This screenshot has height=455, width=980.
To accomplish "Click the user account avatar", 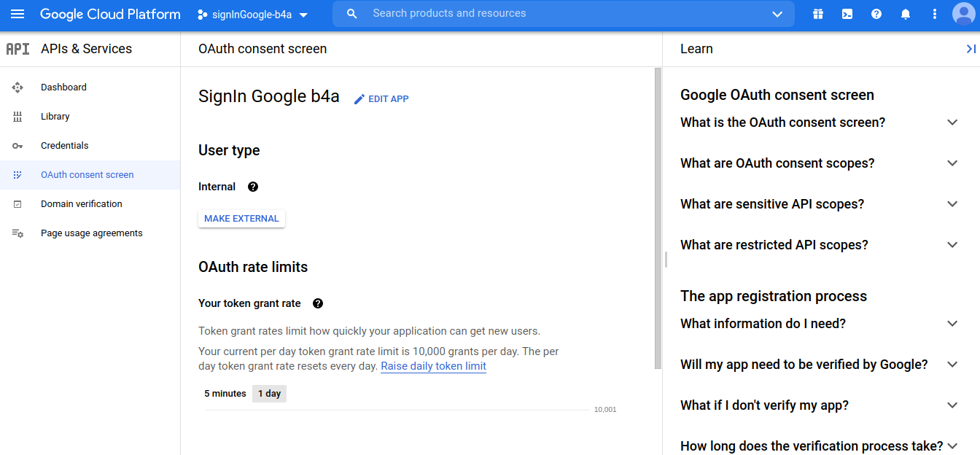I will coord(963,14).
